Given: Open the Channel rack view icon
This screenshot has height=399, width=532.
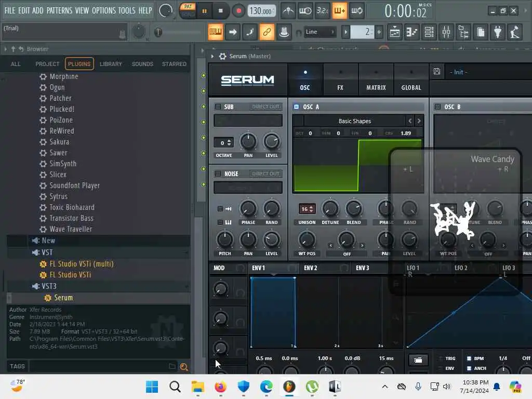Looking at the screenshot, I should [x=429, y=32].
